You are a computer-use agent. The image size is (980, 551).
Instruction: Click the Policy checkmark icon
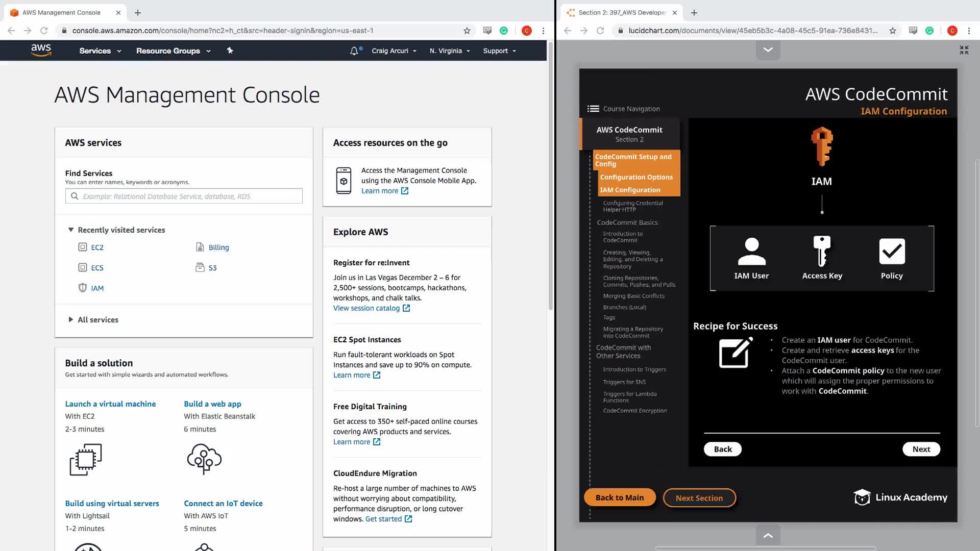892,252
